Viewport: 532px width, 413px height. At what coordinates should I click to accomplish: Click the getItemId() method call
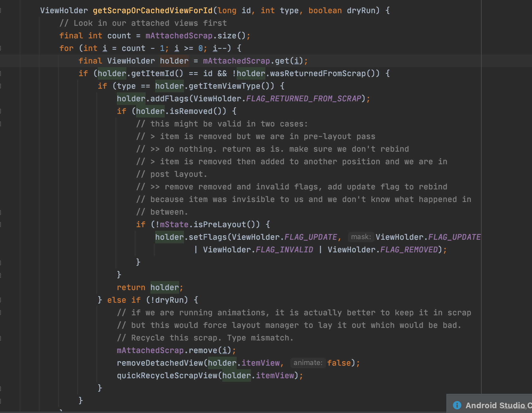tap(157, 73)
